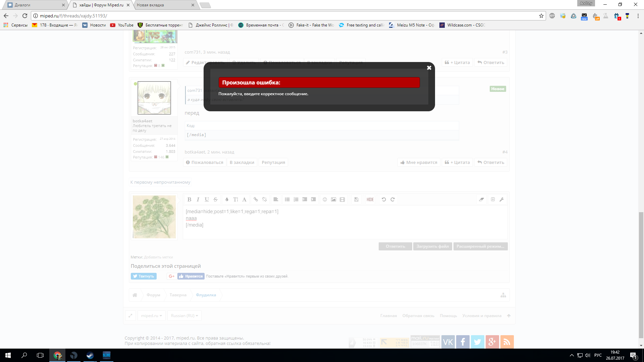
Task: Add post #4 В закладки
Action: (x=242, y=162)
